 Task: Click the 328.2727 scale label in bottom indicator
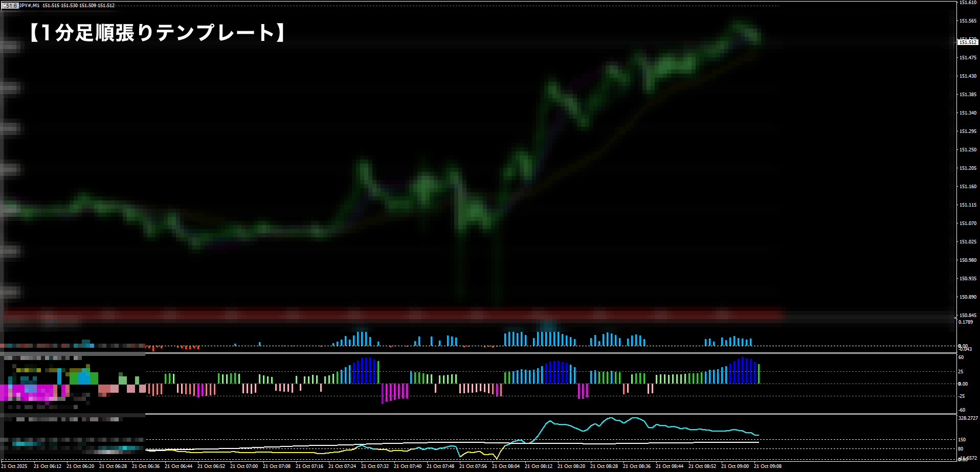968,418
